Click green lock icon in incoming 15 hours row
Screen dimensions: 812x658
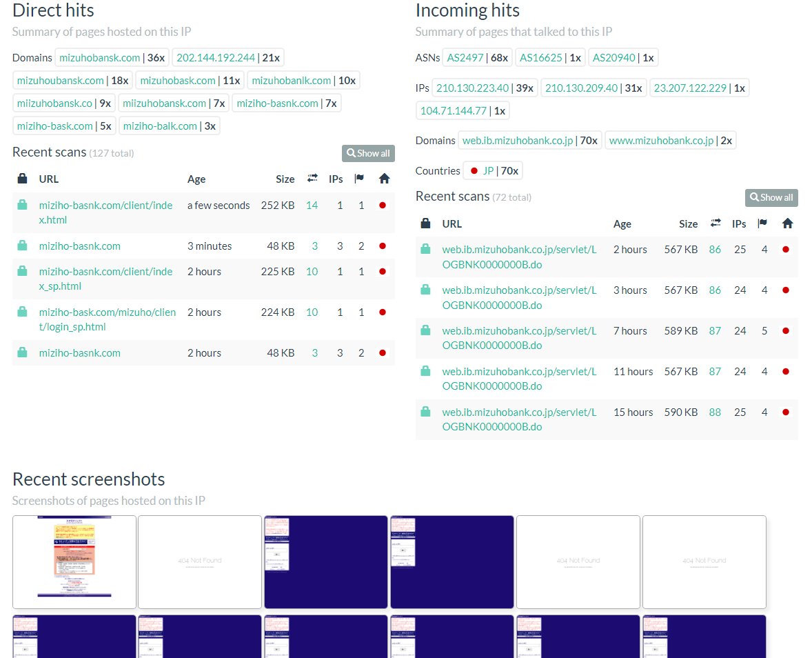[426, 412]
